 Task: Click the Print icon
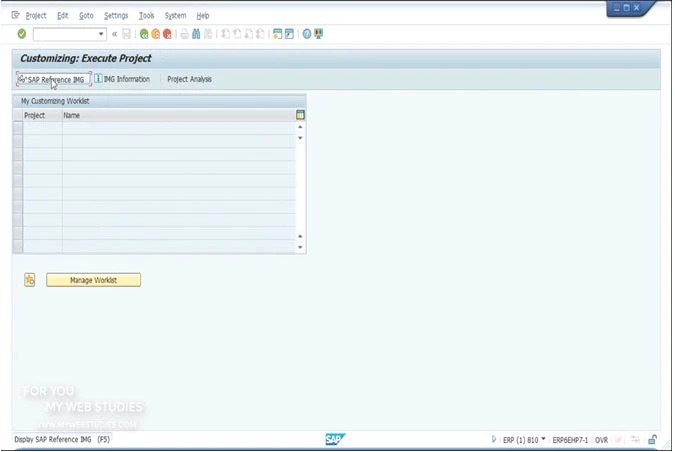[184, 34]
